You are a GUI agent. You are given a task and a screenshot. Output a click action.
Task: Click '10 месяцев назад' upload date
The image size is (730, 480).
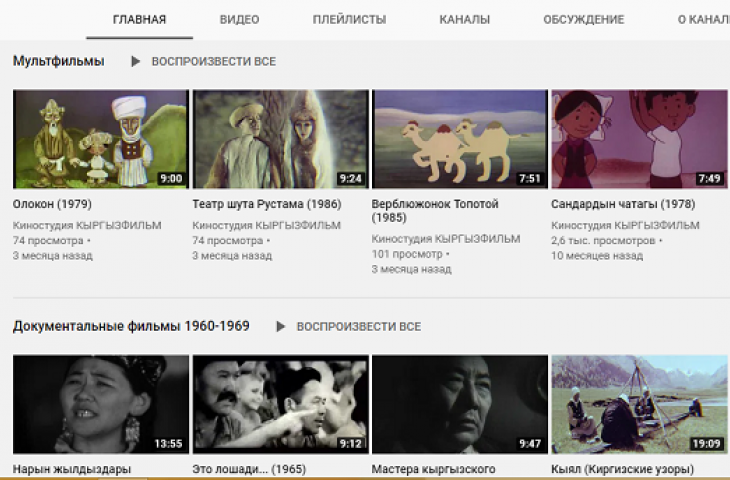[597, 256]
